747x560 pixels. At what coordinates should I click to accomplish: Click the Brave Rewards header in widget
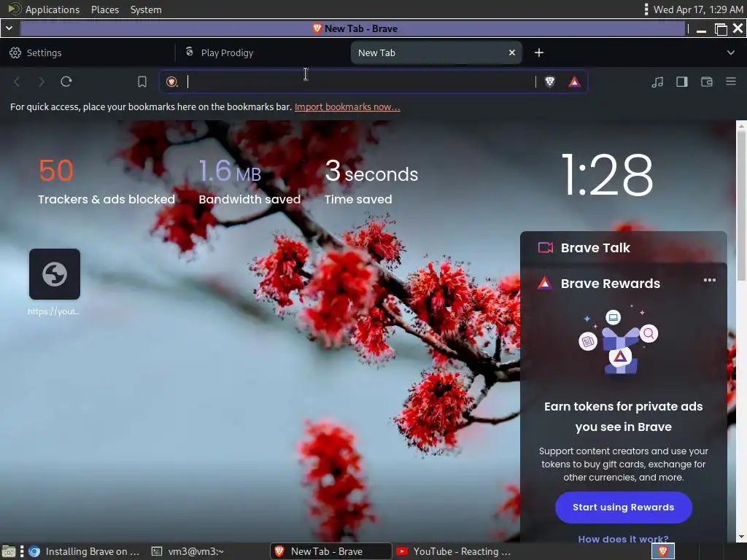click(611, 284)
